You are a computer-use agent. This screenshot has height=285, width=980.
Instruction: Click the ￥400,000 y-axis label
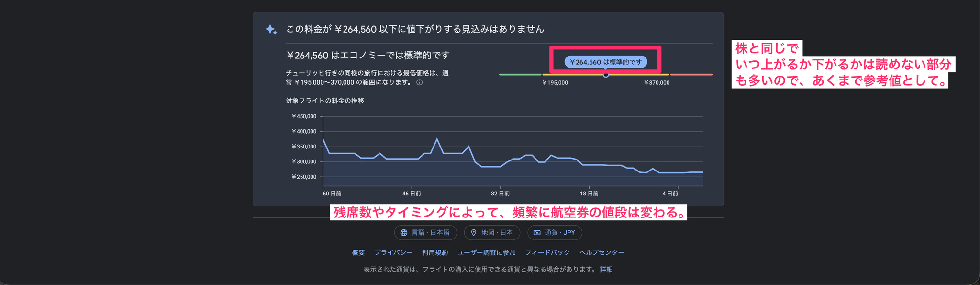(304, 131)
